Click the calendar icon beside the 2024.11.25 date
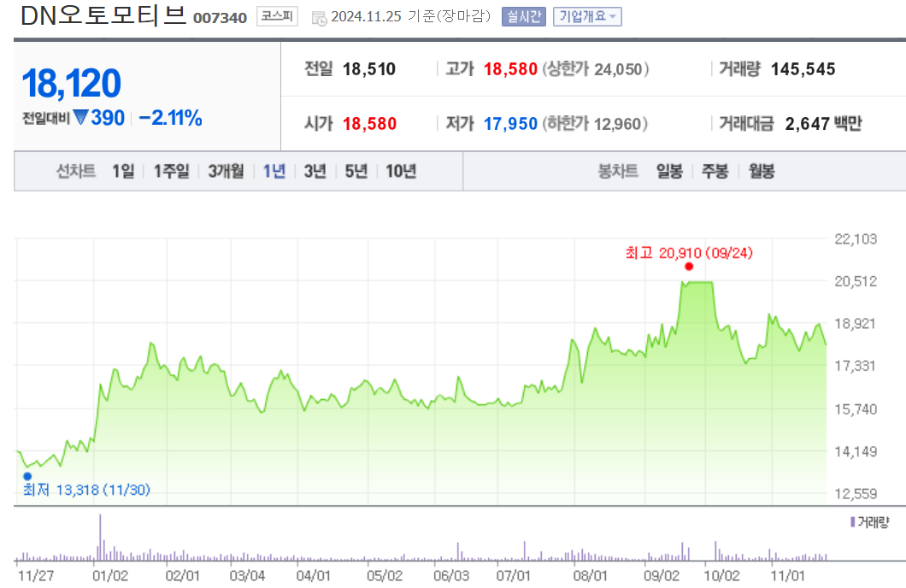 click(x=319, y=18)
